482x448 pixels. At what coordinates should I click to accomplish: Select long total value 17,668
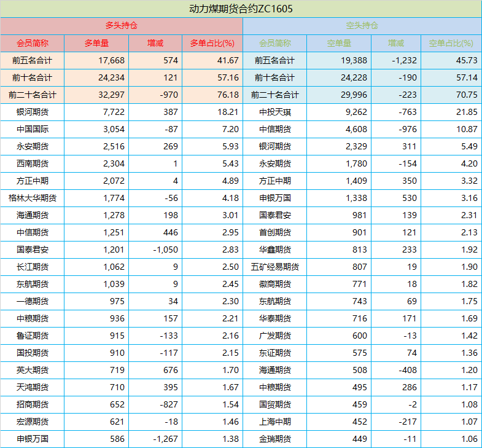(x=111, y=60)
